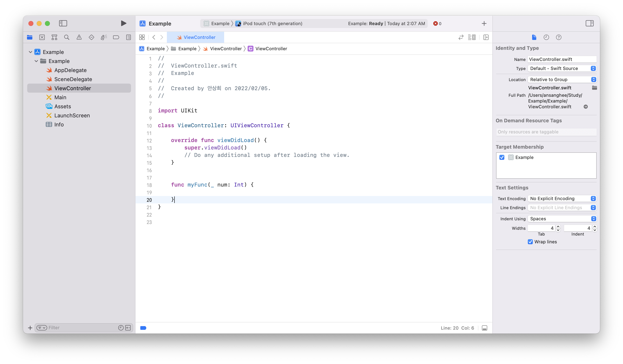Open the Breakpoint navigator icon
Screen dimensions: 623x364
click(116, 37)
